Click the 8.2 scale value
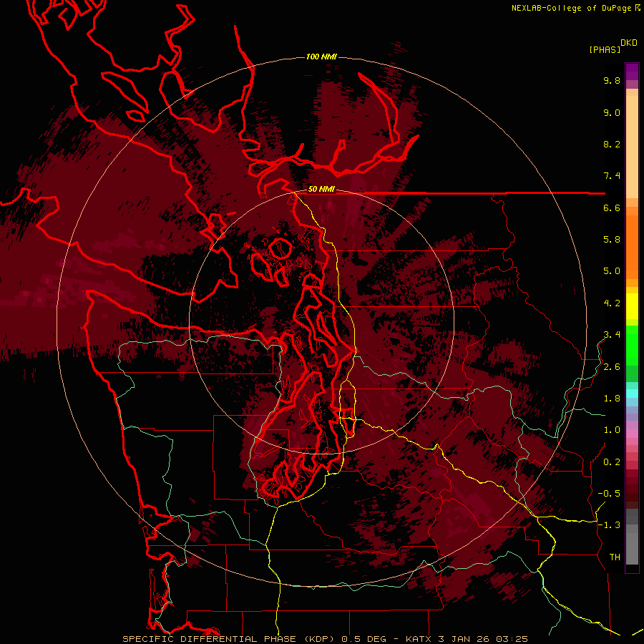The image size is (644, 644). [x=612, y=144]
